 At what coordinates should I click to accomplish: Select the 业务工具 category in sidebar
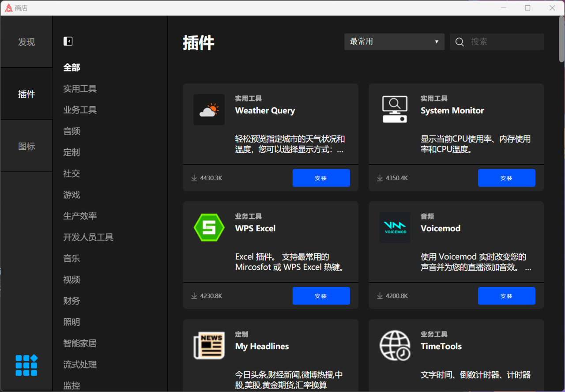(x=80, y=109)
